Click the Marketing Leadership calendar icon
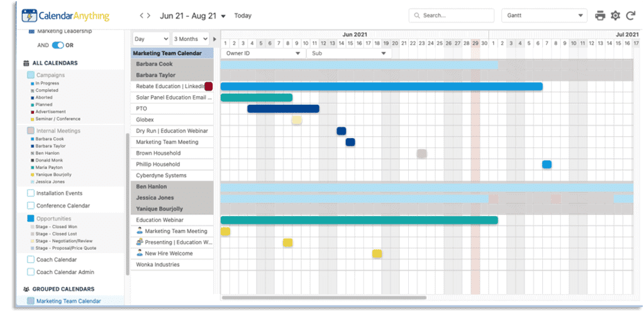 [31, 31]
